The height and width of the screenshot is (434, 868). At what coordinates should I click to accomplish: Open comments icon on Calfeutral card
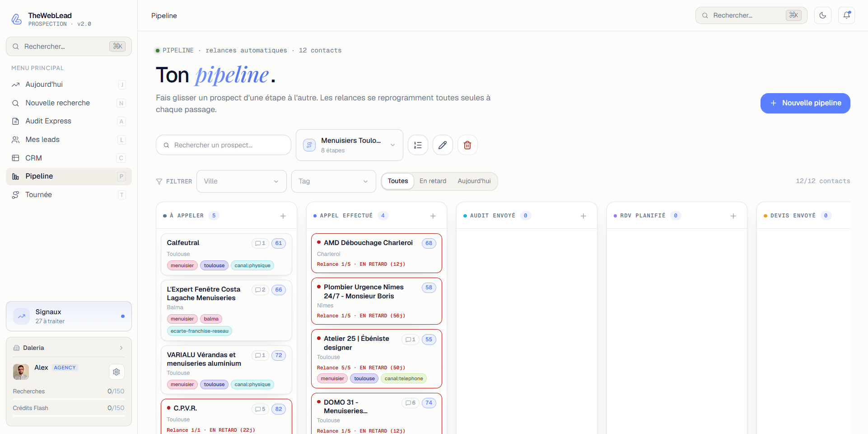pos(260,243)
